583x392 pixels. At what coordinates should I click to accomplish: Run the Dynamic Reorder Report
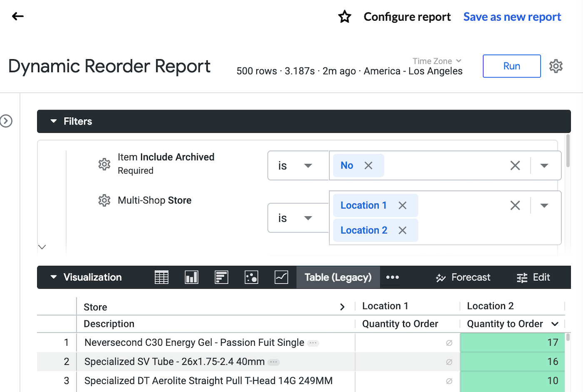(x=511, y=66)
